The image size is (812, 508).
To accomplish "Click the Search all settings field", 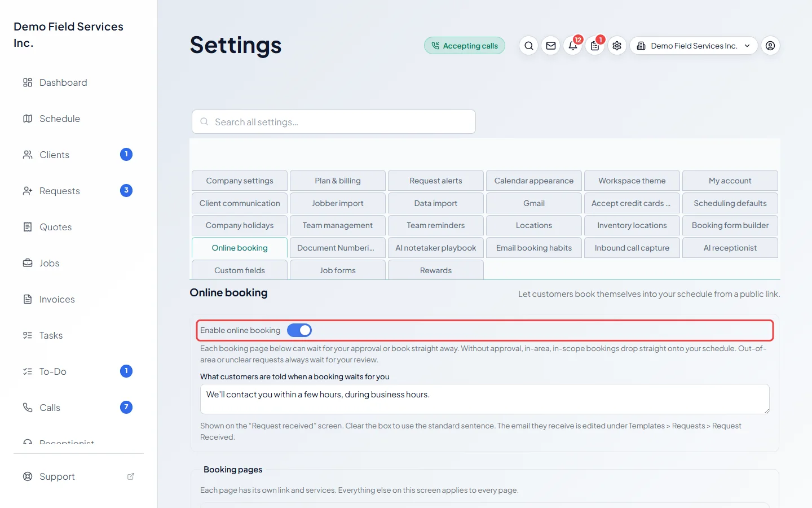I will point(334,122).
